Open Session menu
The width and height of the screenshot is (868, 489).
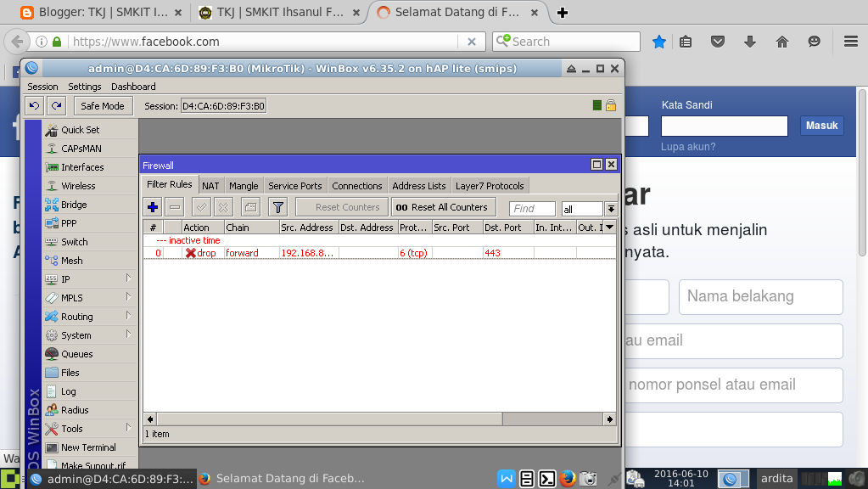[x=42, y=87]
